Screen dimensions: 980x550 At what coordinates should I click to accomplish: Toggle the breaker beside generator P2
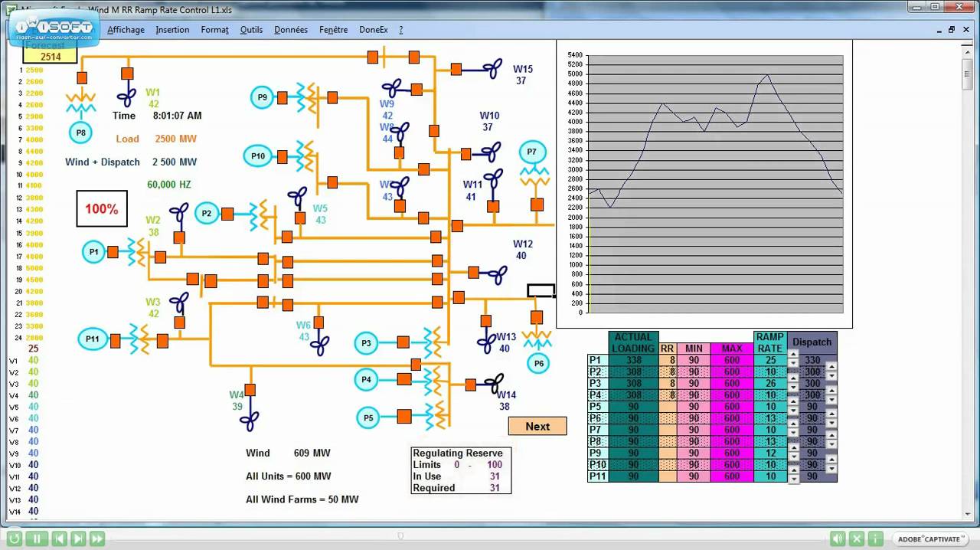[227, 214]
